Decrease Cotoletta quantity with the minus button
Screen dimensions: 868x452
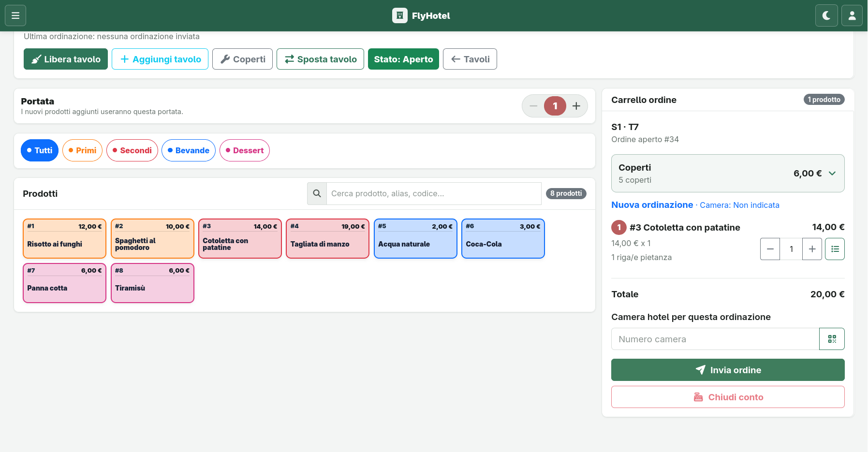click(770, 249)
